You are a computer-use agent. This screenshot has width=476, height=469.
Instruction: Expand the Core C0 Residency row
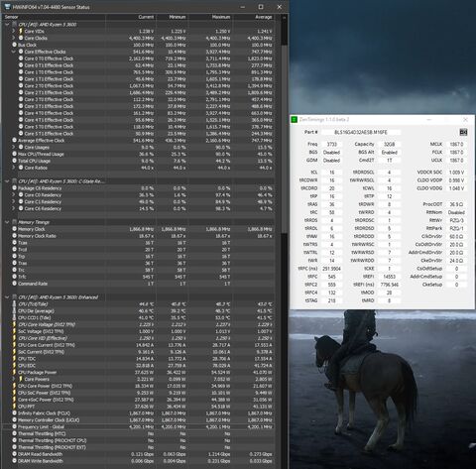(x=14, y=194)
